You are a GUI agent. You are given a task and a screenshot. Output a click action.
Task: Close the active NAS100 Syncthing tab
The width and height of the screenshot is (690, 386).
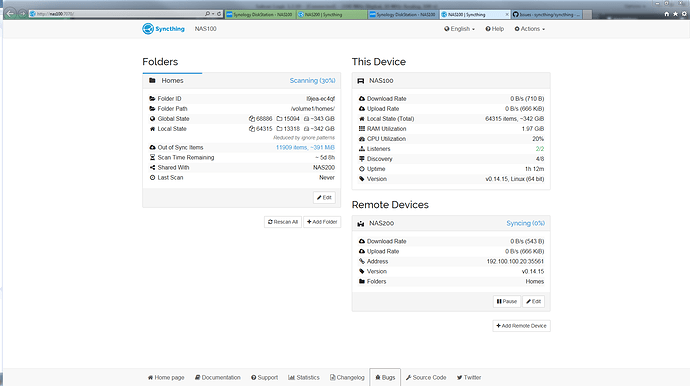click(x=506, y=15)
